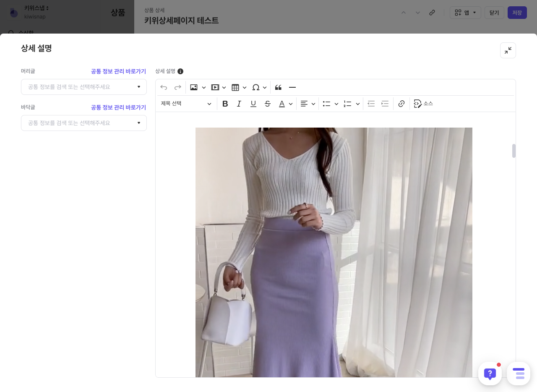Click the editor's vertical scrollbar thumb
The width and height of the screenshot is (537, 392).
pos(514,151)
